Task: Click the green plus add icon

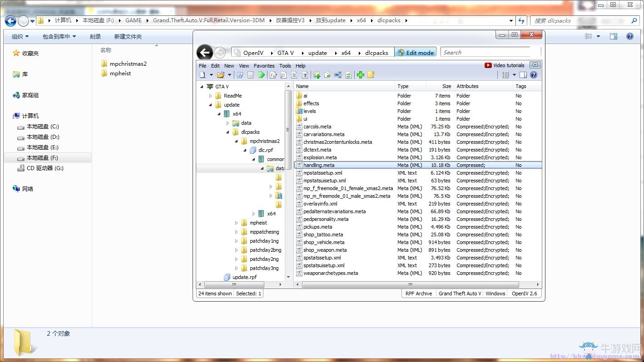Action: point(360,75)
